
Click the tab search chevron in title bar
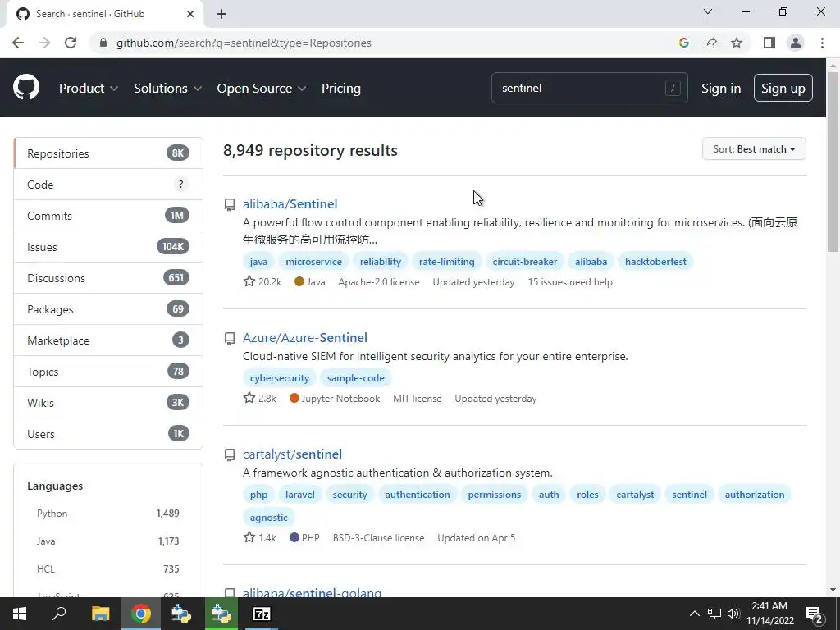[x=708, y=11]
